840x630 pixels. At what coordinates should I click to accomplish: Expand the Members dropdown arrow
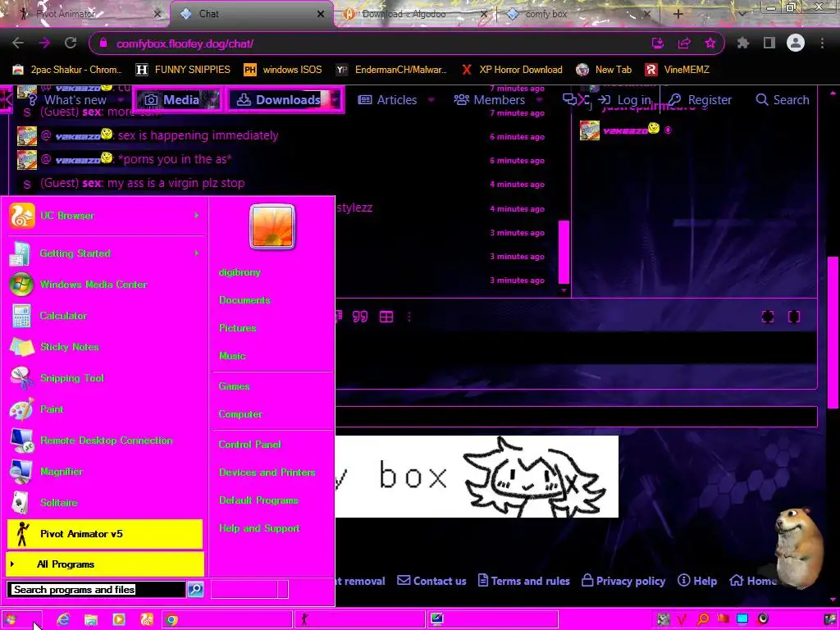coord(539,99)
